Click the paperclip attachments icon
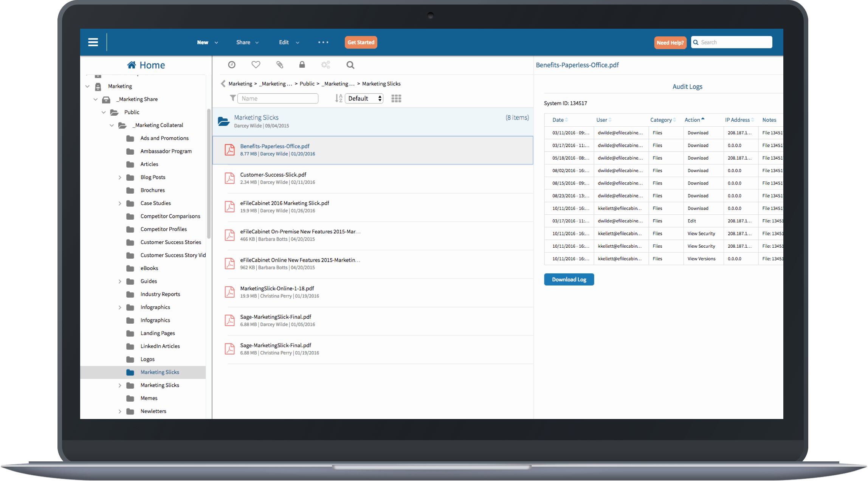The width and height of the screenshot is (868, 481). coord(280,65)
